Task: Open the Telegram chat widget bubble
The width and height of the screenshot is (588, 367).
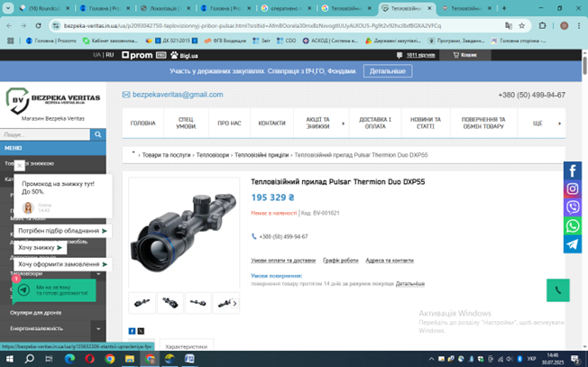Action: pos(54,290)
